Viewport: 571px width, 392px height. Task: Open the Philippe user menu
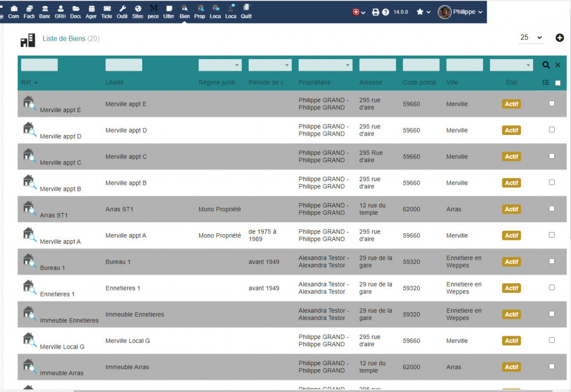461,12
